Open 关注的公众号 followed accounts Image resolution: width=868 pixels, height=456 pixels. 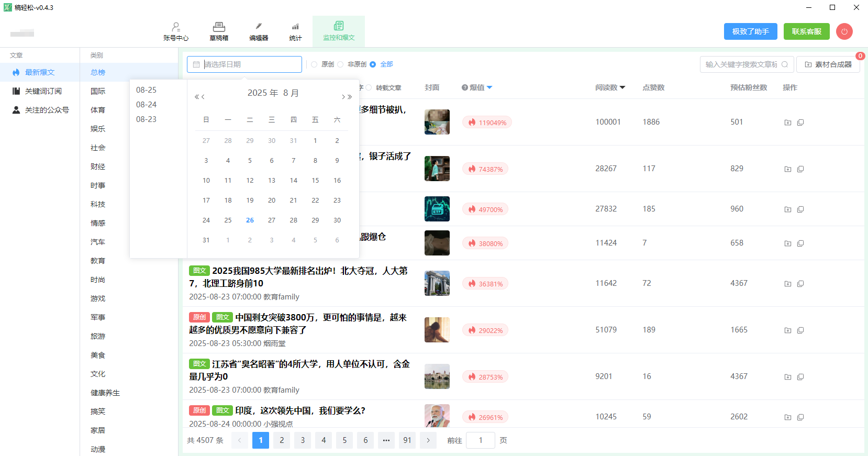pyautogui.click(x=40, y=110)
